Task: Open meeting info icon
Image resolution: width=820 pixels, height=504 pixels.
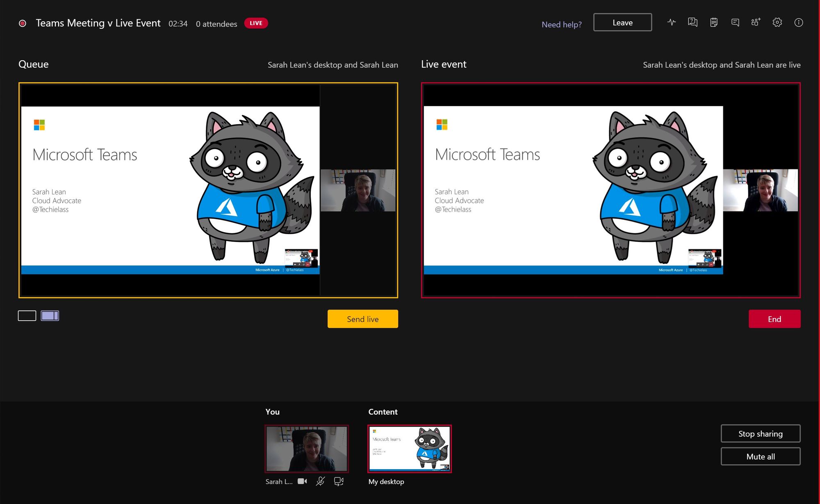Action: (798, 23)
